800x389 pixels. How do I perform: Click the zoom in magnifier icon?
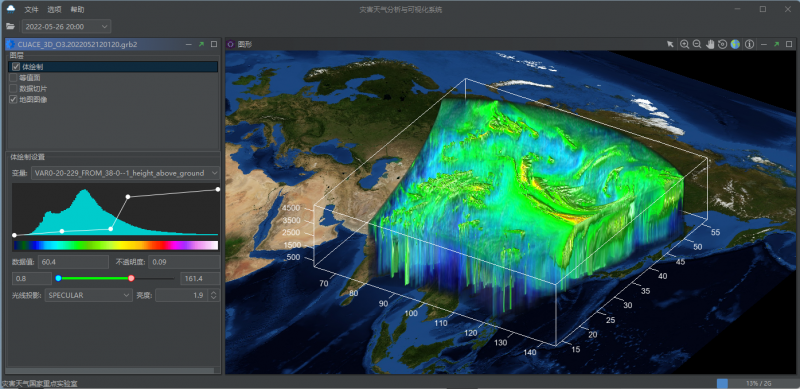tap(685, 44)
